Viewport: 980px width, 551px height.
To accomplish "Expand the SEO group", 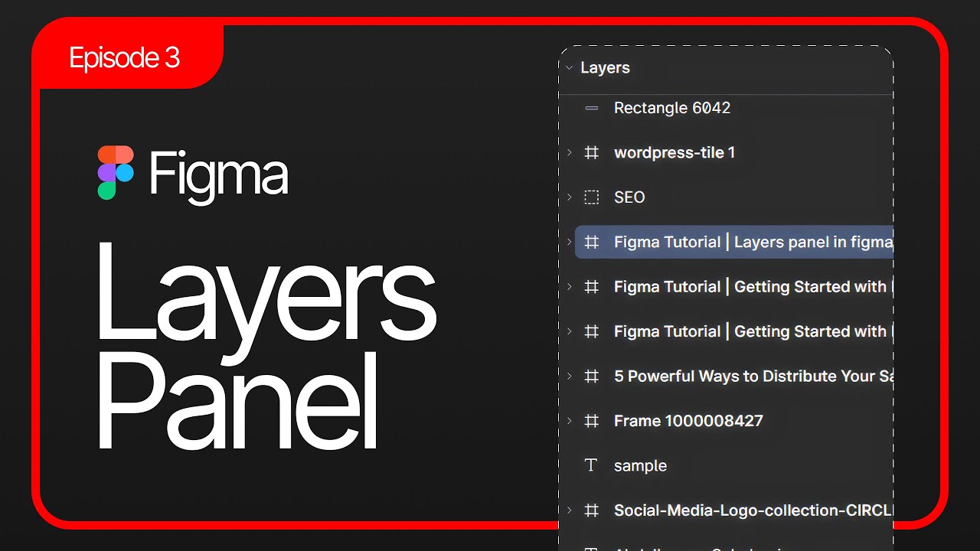I will pyautogui.click(x=569, y=197).
